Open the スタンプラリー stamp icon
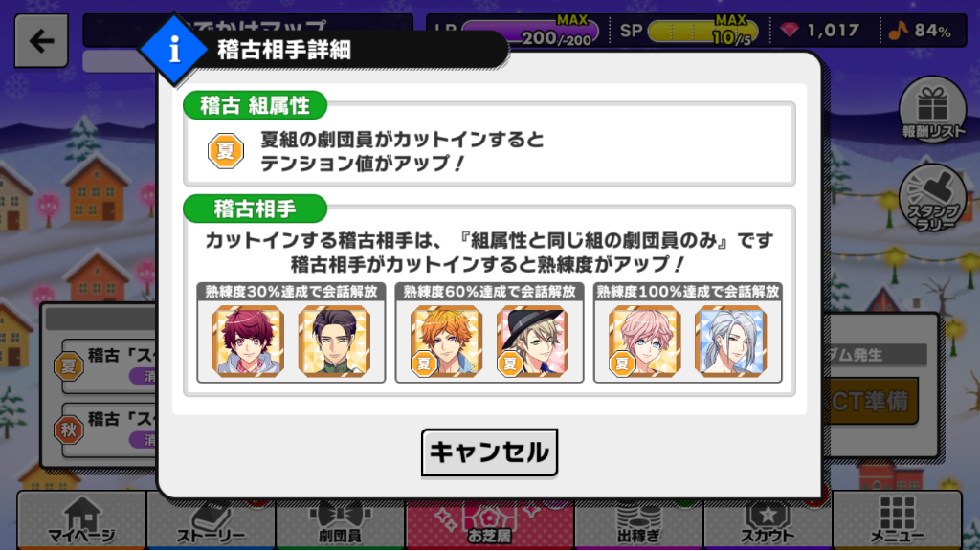 tap(932, 199)
